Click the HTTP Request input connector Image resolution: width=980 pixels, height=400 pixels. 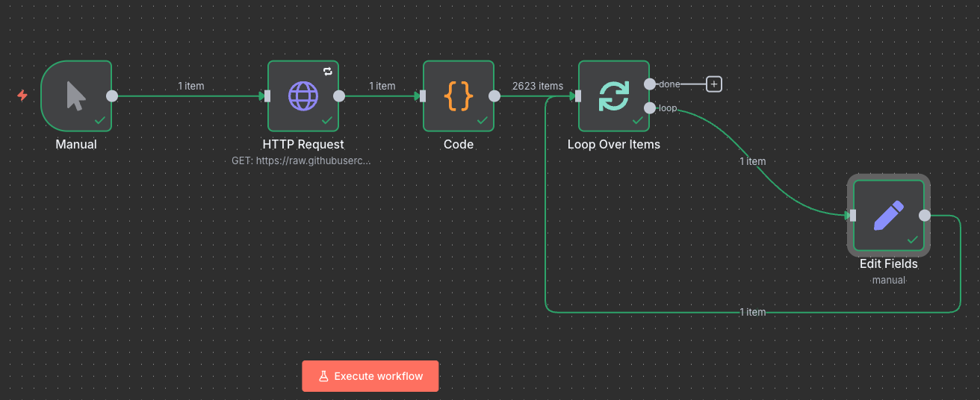pyautogui.click(x=267, y=96)
